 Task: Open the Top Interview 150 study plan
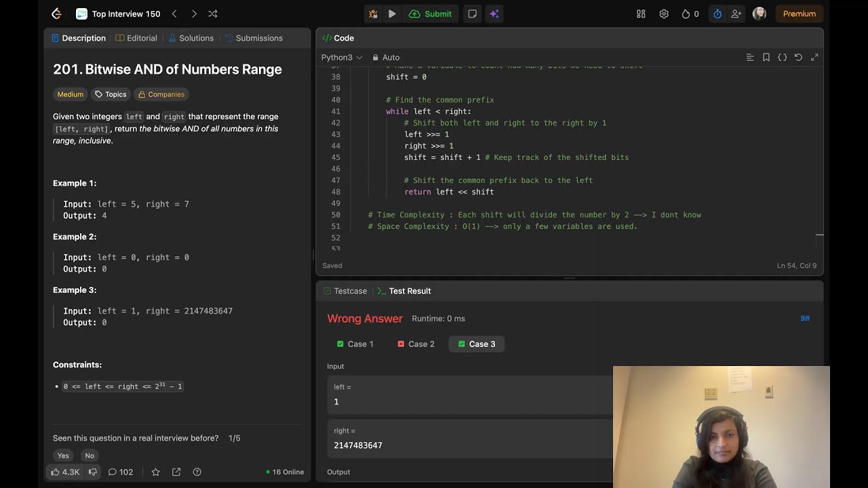118,14
